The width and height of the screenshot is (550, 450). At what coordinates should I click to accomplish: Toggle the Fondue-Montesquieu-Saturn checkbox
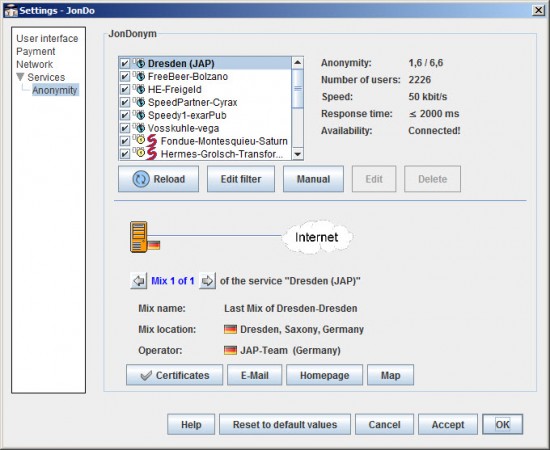[x=125, y=141]
